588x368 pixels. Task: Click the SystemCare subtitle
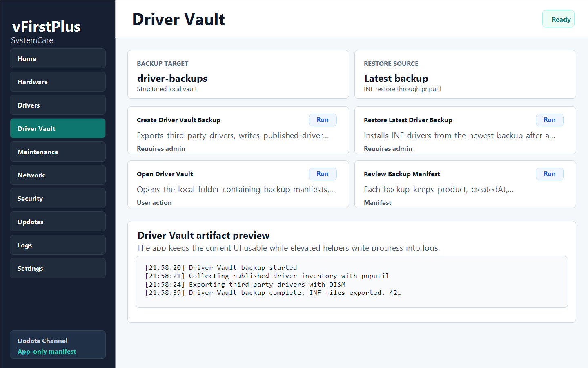coord(32,40)
